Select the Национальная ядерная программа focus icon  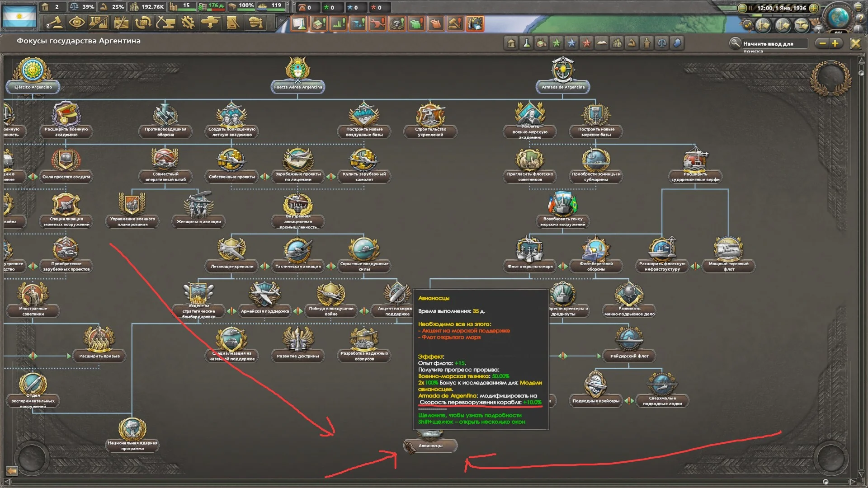[132, 428]
